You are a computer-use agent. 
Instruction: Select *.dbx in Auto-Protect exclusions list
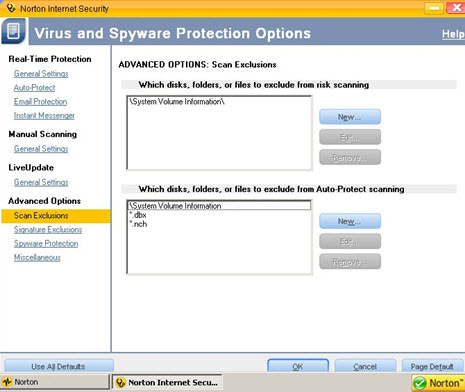click(138, 215)
